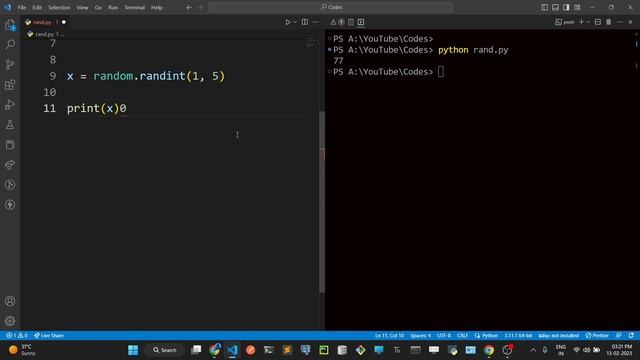Screen dimensions: 640x360
Task: Click the python rand.py terminal command
Action: click(x=473, y=50)
